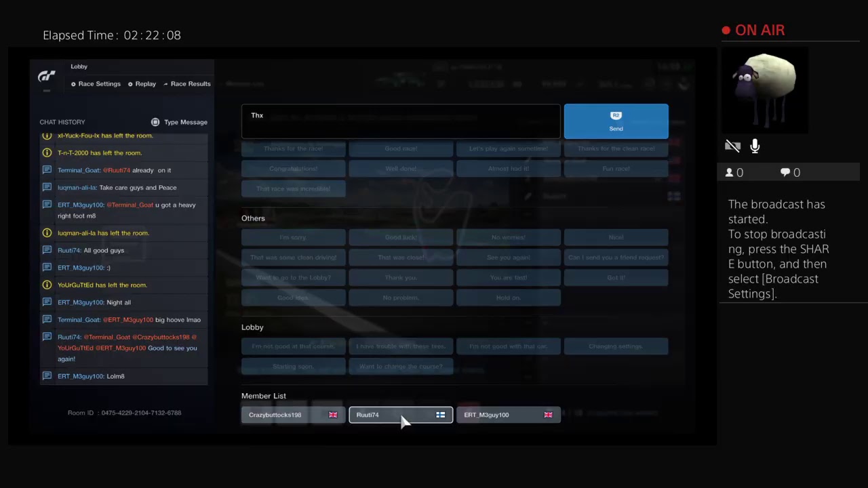Choose the 'Good luck!' message
Viewport: 868px width, 488px height.
401,237
